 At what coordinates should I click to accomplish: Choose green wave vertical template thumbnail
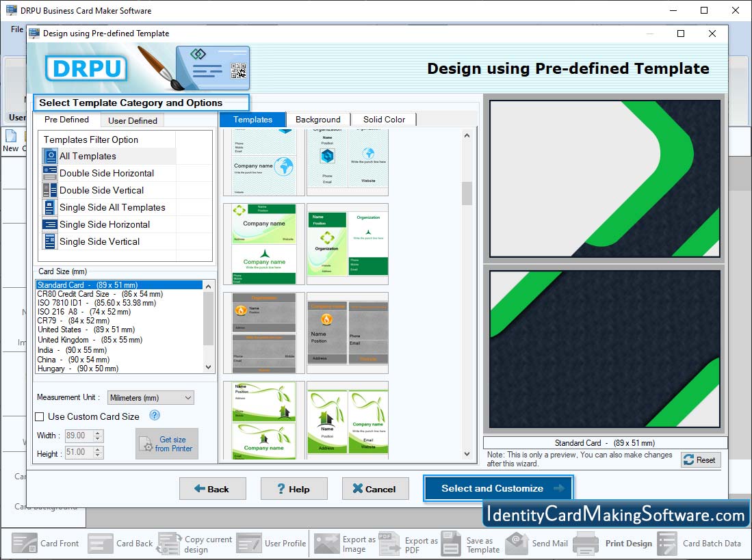pyautogui.click(x=348, y=244)
